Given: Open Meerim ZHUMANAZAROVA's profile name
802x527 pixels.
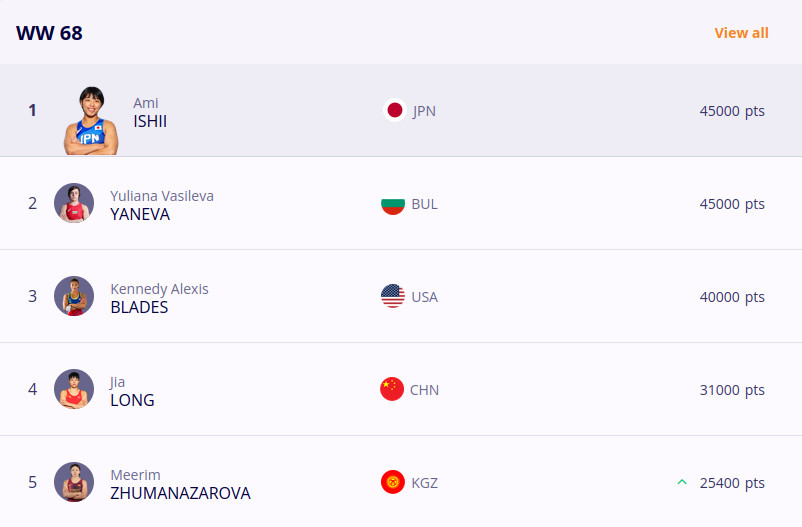Looking at the screenshot, I should pos(180,493).
